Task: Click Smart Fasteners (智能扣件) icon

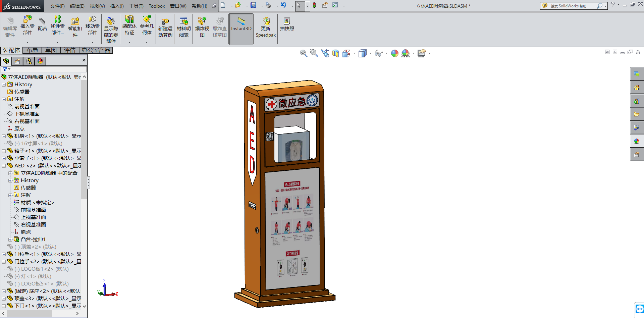Action: pyautogui.click(x=75, y=27)
